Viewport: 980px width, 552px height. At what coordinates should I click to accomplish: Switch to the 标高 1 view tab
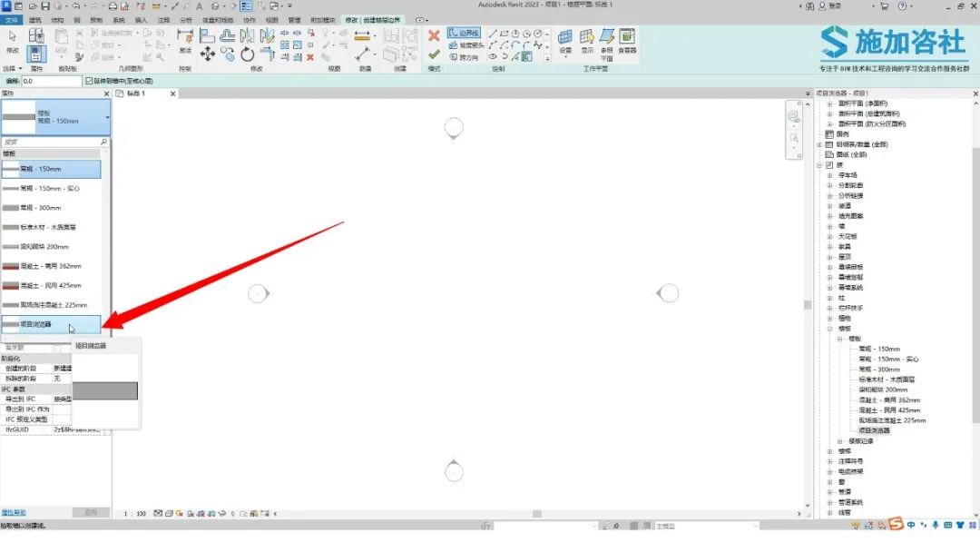pyautogui.click(x=135, y=94)
